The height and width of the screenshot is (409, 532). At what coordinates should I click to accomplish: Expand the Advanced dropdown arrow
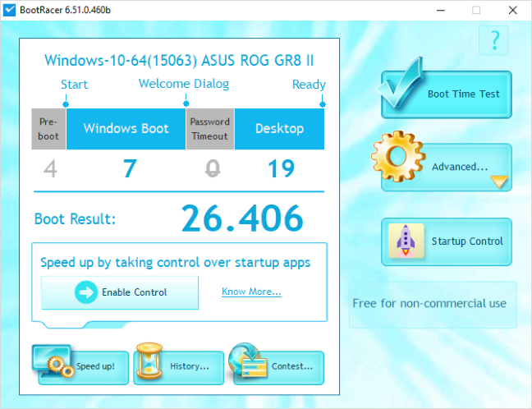coord(499,182)
